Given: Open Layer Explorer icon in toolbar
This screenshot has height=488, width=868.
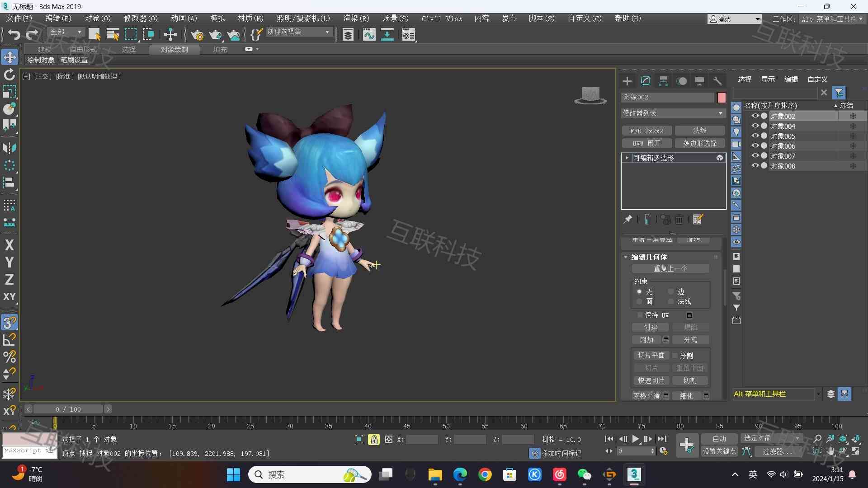Looking at the screenshot, I should pyautogui.click(x=348, y=34).
